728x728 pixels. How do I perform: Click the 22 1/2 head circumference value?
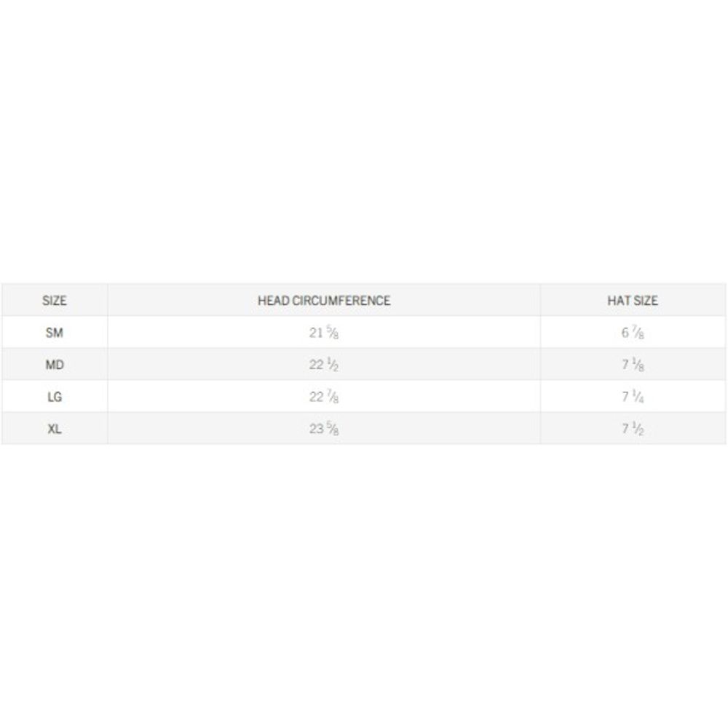tap(324, 365)
